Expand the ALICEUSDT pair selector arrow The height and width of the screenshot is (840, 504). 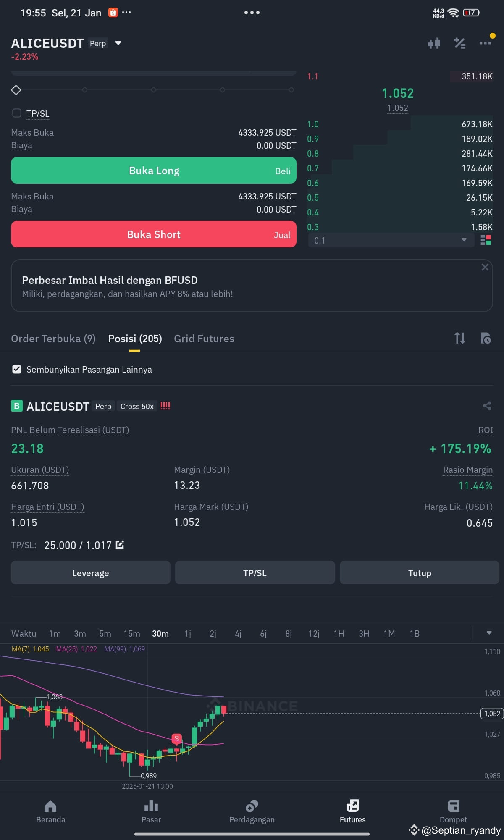point(118,43)
